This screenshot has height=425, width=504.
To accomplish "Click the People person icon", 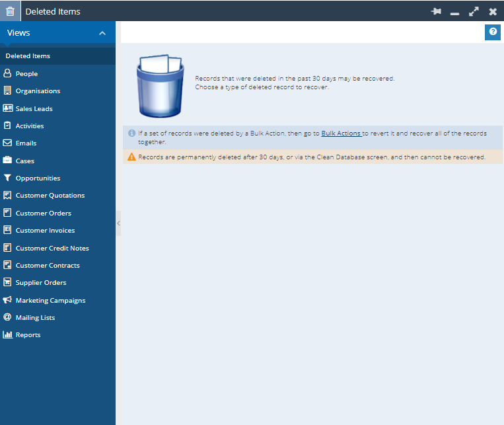I will click(7, 73).
